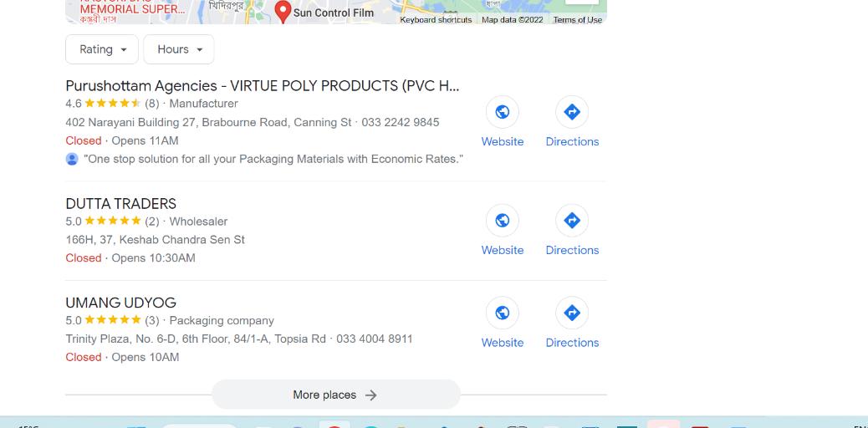Open the Rating filter dropdown
The image size is (868, 428).
(102, 49)
